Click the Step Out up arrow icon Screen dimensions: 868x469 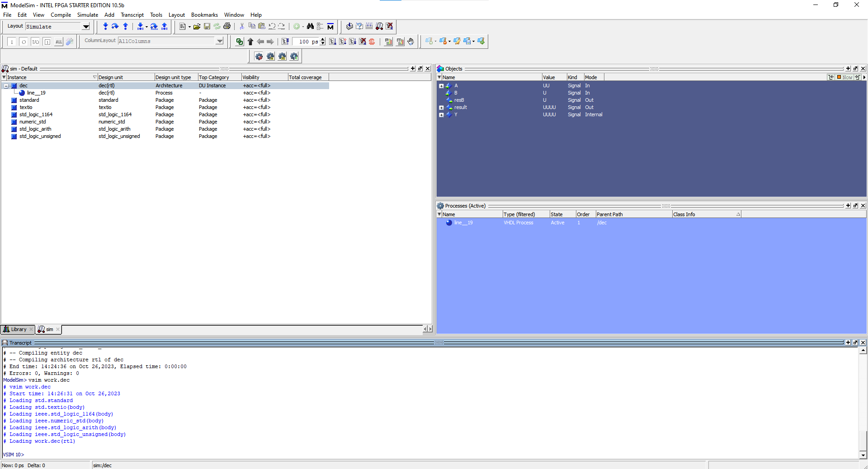126,27
